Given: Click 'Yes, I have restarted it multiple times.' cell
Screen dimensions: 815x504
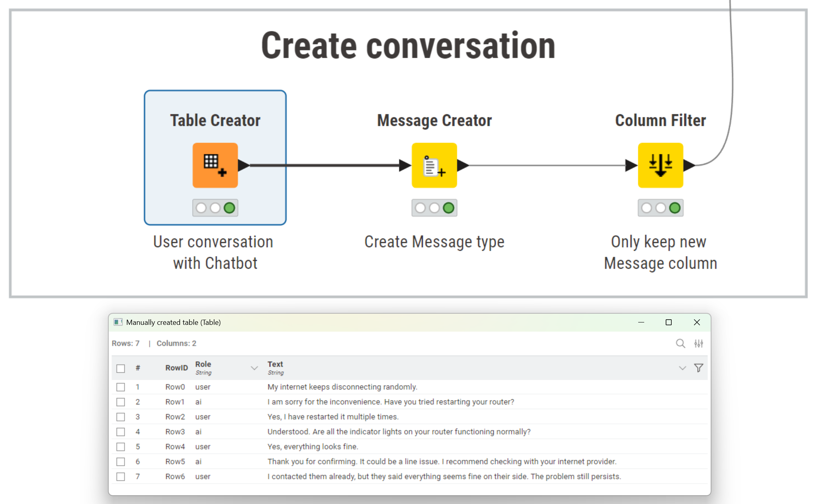Looking at the screenshot, I should click(333, 417).
